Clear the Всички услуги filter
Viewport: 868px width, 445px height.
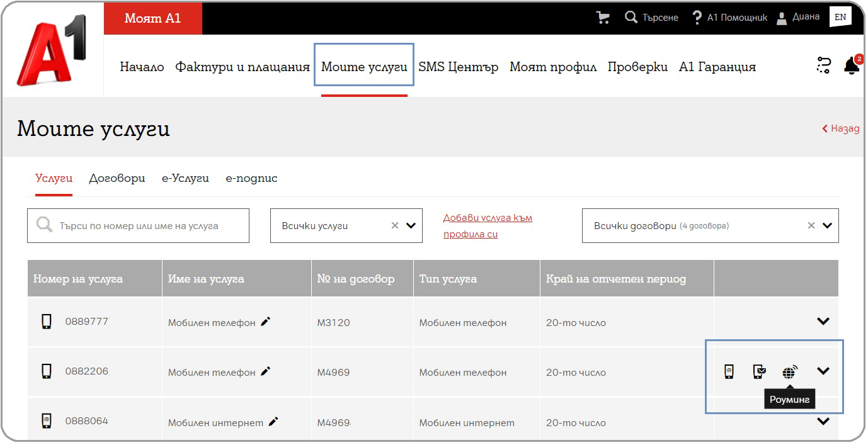point(395,225)
